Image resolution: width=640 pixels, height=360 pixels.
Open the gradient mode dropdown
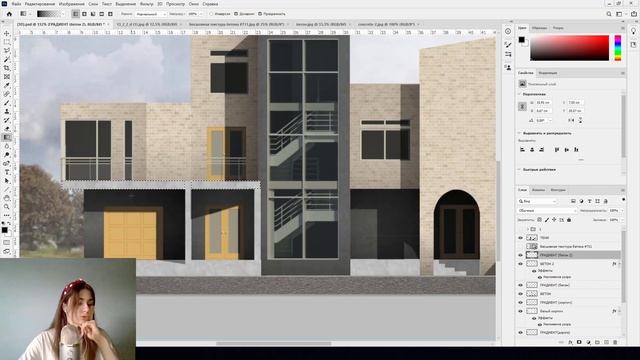pos(151,14)
